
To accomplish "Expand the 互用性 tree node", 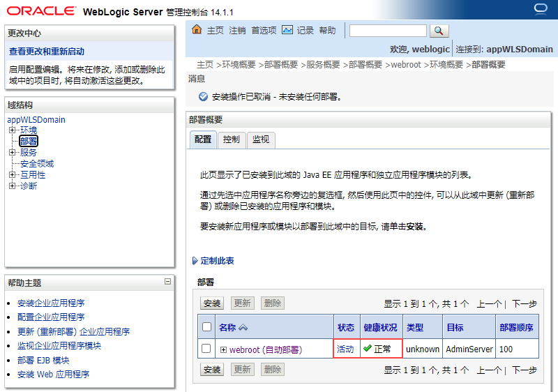I will (x=13, y=174).
